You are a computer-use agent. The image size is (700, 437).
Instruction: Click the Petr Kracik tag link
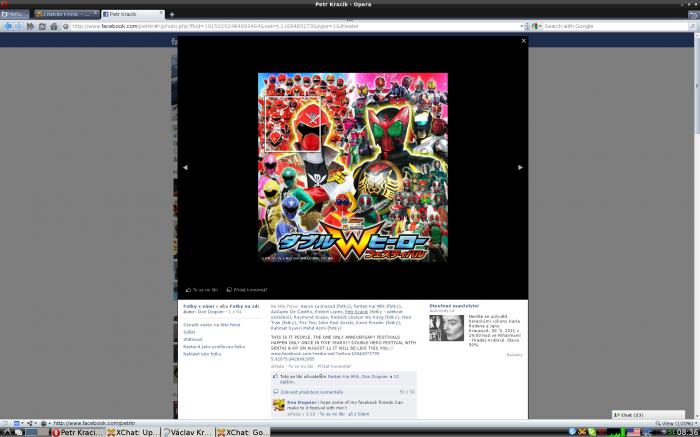(356, 312)
